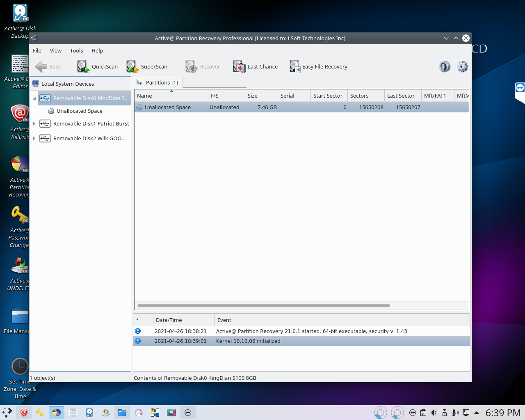Click the horizontal scrollbar of partition list
525x420 pixels.
click(263, 306)
